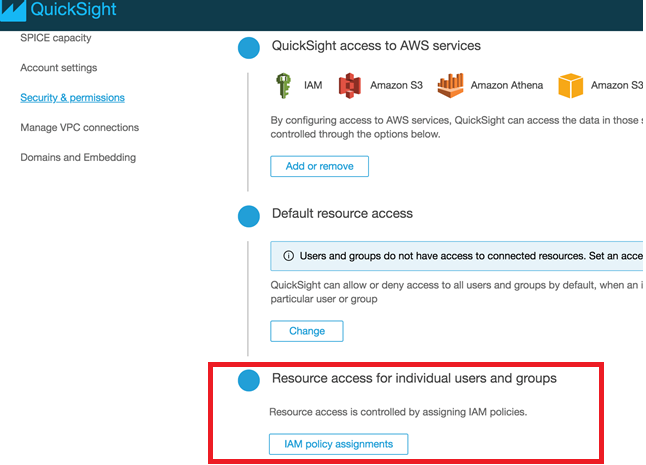Open SPICE capacity in the sidebar
This screenshot has height=465, width=646.
[55, 38]
